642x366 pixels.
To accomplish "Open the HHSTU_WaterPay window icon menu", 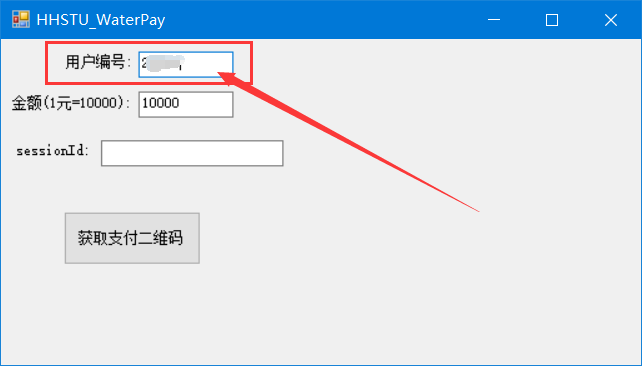I will [20, 20].
